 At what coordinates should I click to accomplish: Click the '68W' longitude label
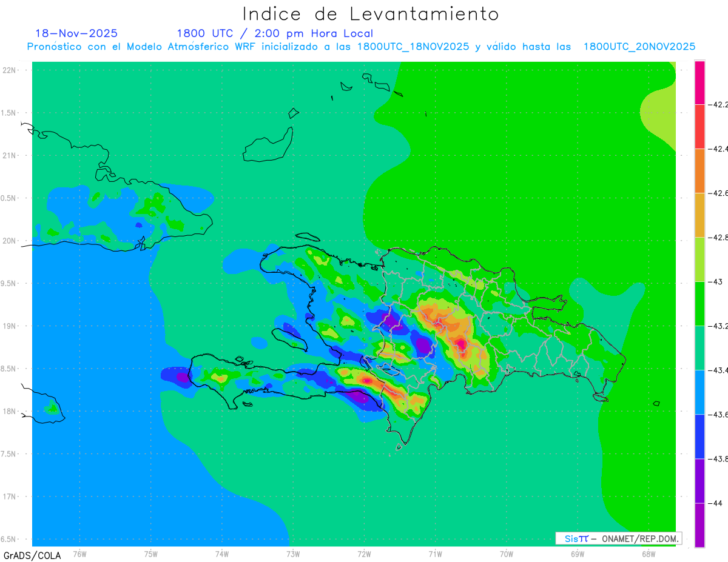click(x=649, y=553)
